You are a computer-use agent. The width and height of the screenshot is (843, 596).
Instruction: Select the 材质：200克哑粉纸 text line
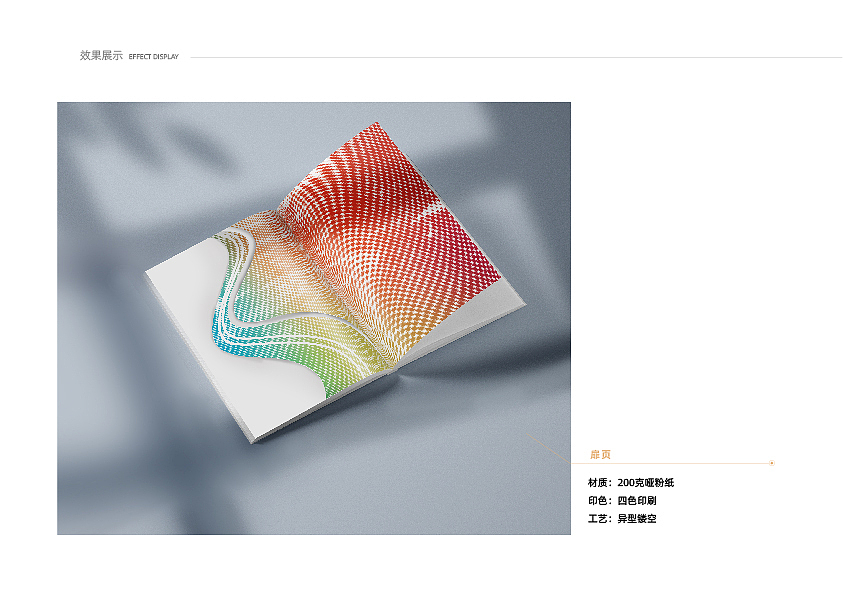pos(631,483)
